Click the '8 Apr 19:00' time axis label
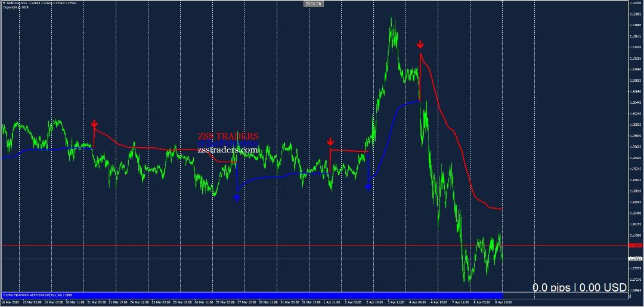Viewport: 644px width, 307px height. 503,302
